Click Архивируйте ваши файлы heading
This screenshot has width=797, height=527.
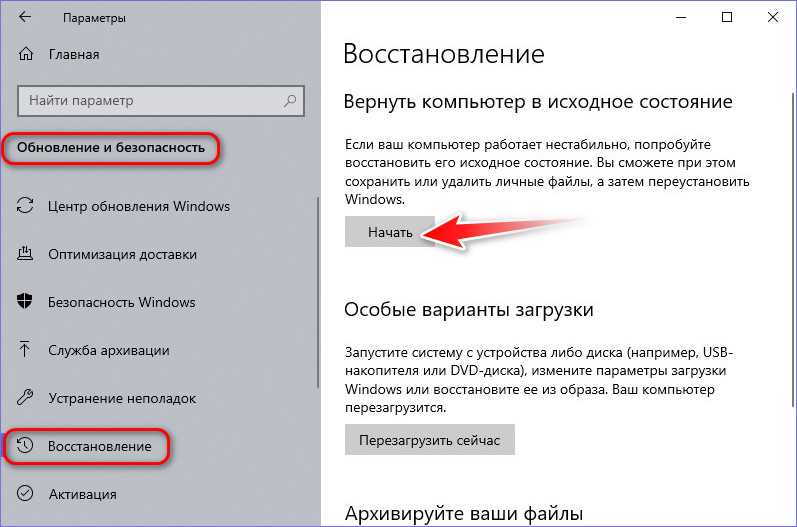[464, 514]
